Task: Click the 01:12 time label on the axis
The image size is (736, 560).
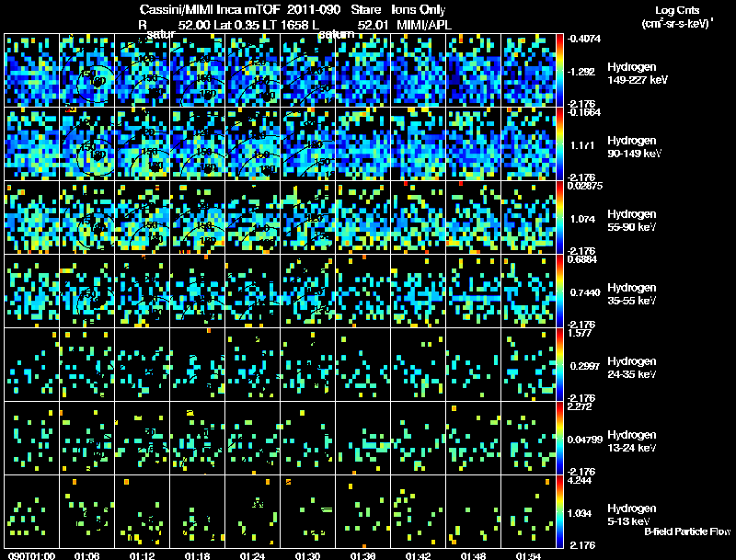Action: 142,555
